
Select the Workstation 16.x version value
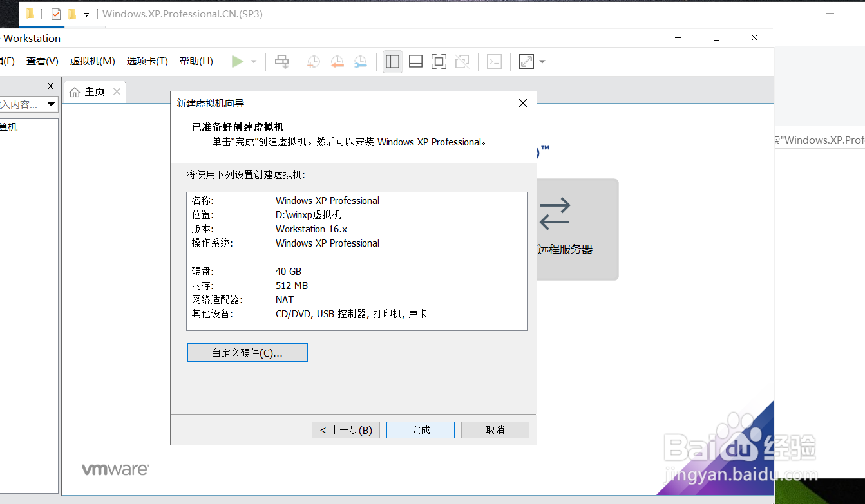click(x=312, y=229)
